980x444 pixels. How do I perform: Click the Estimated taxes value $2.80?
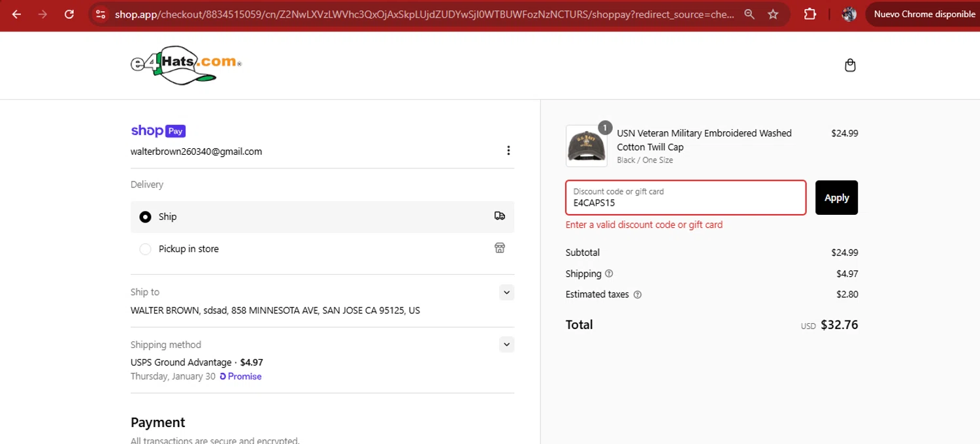pos(847,294)
